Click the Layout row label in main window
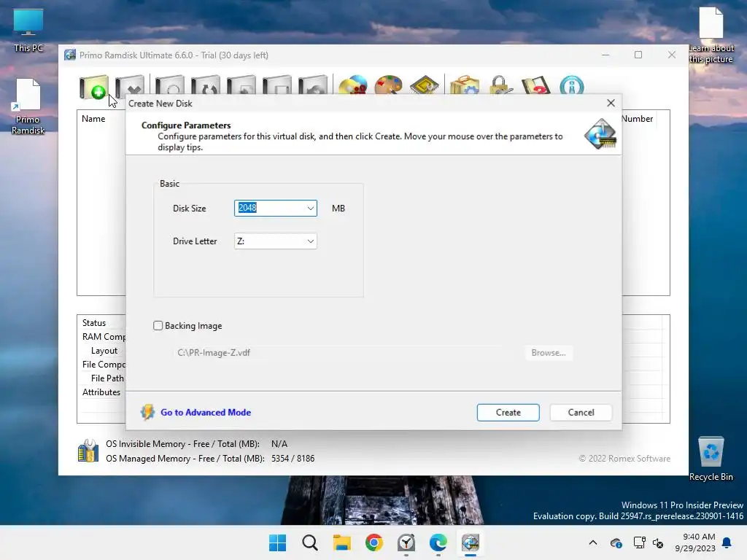 coord(104,351)
